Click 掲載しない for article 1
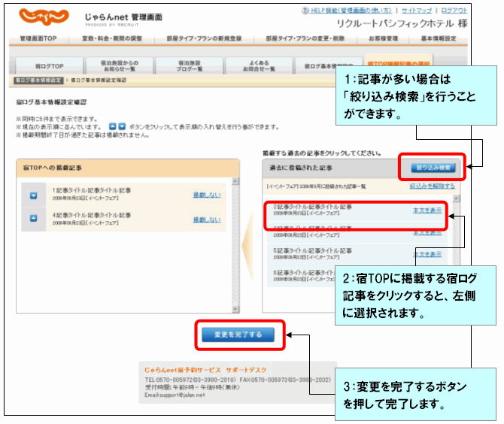Screen dimensions: 504x424 tap(207, 195)
